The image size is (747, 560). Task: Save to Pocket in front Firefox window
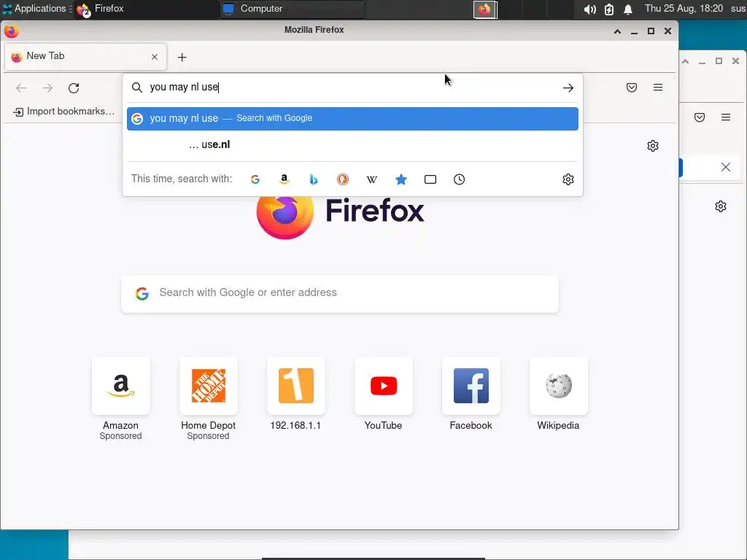coord(632,87)
